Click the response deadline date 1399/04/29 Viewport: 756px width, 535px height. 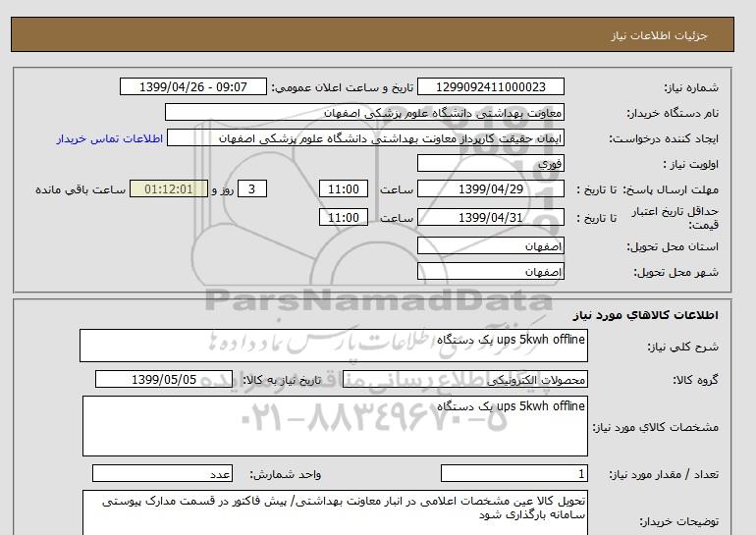tap(490, 188)
